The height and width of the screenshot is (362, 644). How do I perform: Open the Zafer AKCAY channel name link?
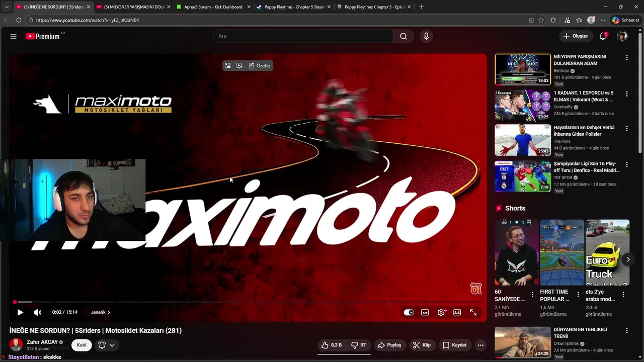[42, 342]
